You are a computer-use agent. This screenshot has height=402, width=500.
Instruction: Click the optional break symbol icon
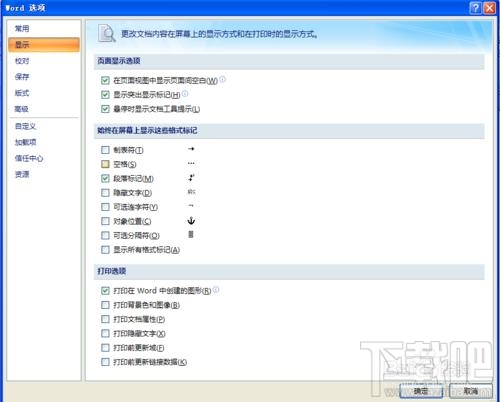click(191, 235)
